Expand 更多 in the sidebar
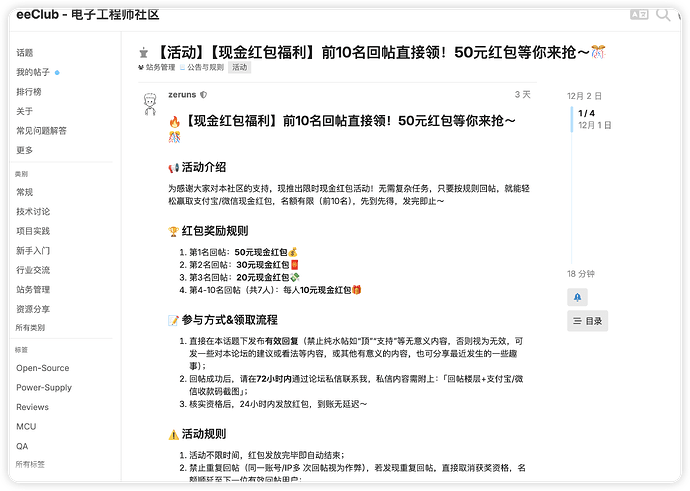Screen dimensions: 690x491 pos(25,150)
